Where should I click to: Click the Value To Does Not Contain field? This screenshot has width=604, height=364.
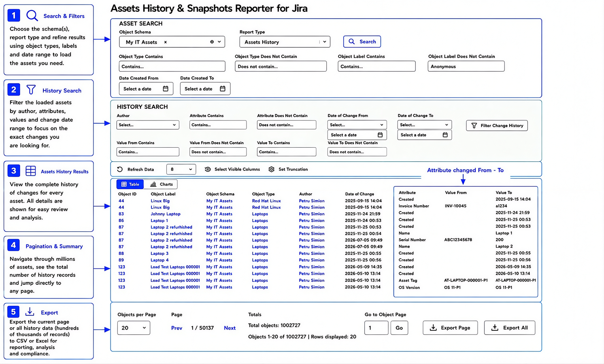(357, 152)
